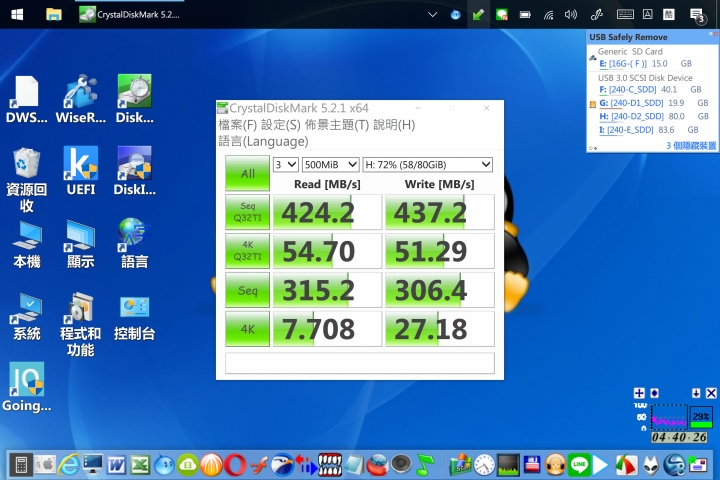Open the 語言 language shortcut
Screen dimensions: 720x480
point(135,243)
